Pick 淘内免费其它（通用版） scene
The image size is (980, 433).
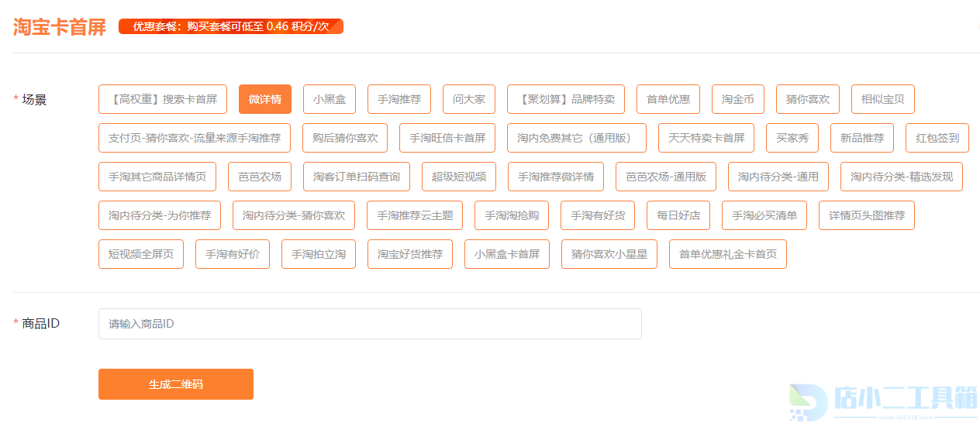577,138
